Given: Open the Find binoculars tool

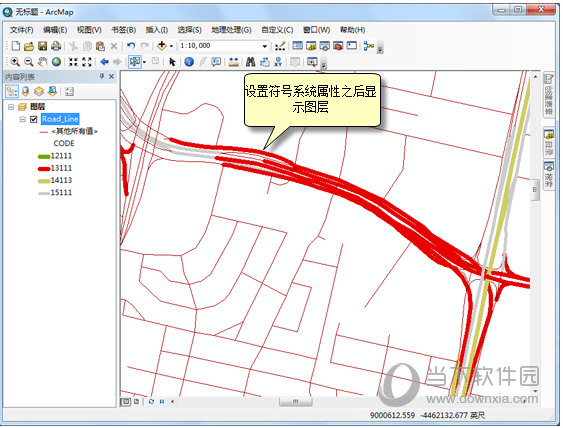Looking at the screenshot, I should [x=251, y=62].
